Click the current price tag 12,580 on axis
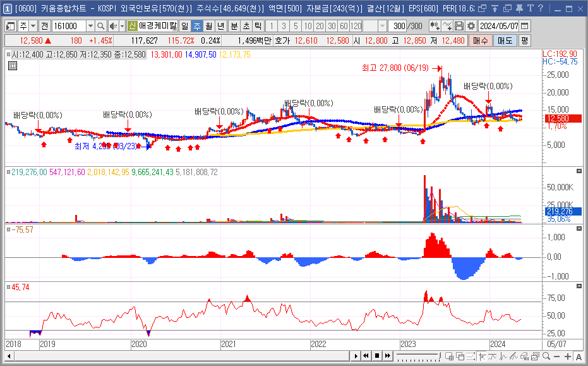588x366 pixels. [563, 118]
